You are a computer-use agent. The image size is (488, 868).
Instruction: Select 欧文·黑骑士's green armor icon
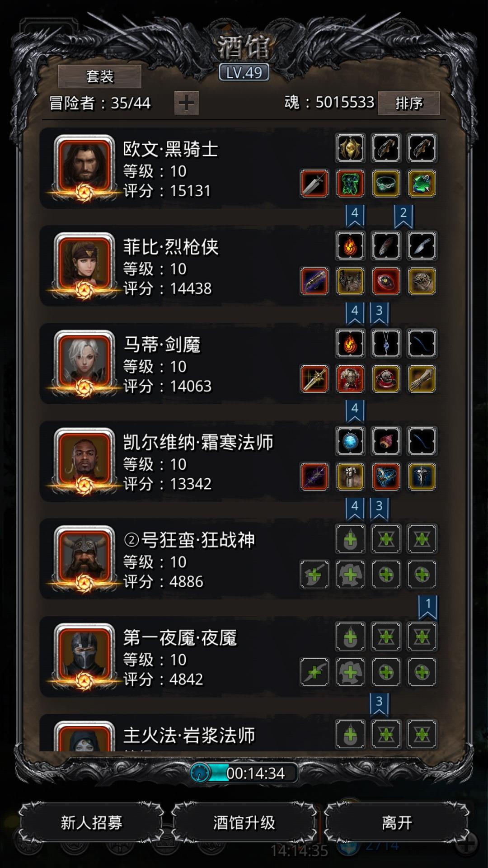coord(350,184)
